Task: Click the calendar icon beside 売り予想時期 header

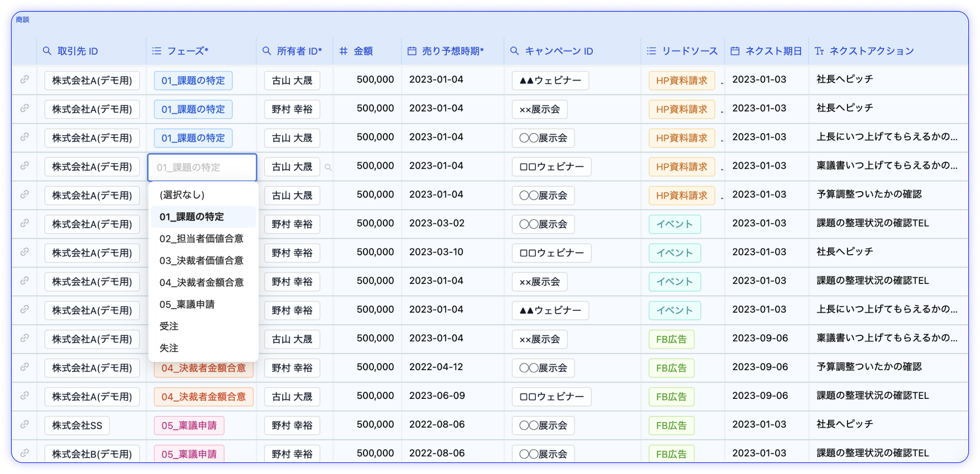Action: click(412, 51)
